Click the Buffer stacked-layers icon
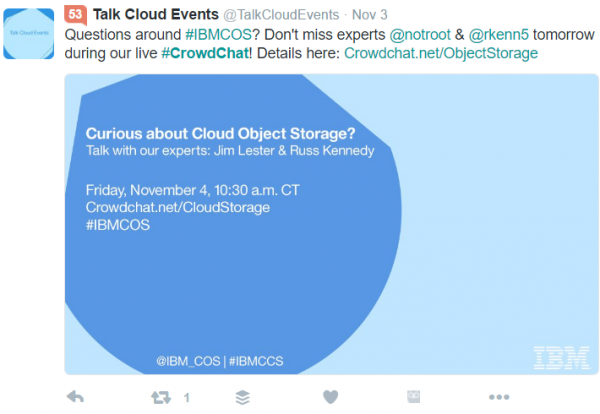This screenshot has height=414, width=600. pos(242,396)
